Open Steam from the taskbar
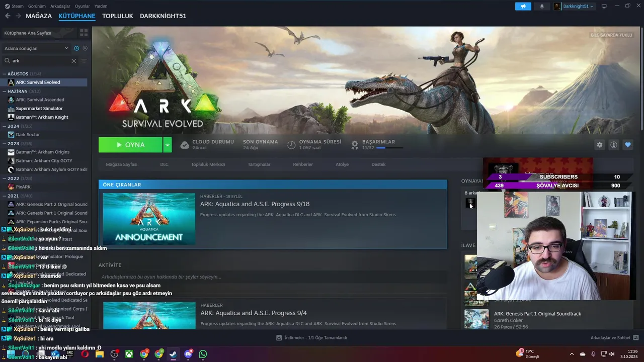The height and width of the screenshot is (362, 644). (173, 354)
